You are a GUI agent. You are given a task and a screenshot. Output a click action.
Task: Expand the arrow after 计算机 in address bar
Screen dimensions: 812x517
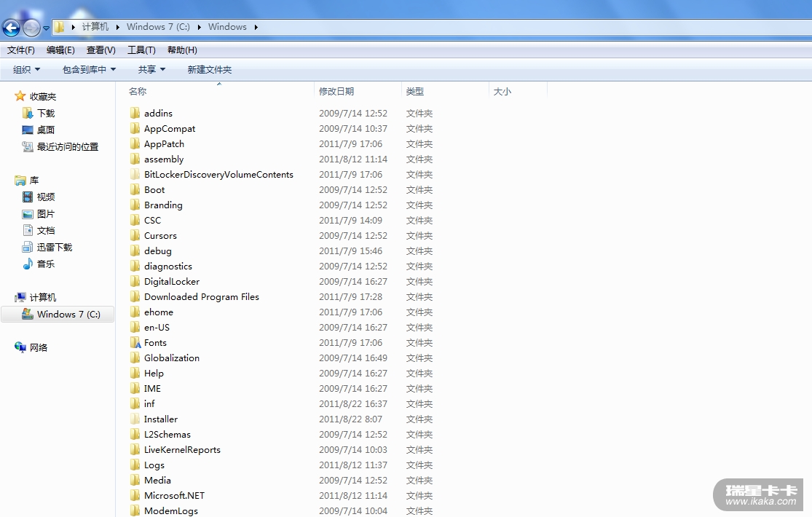(x=117, y=27)
